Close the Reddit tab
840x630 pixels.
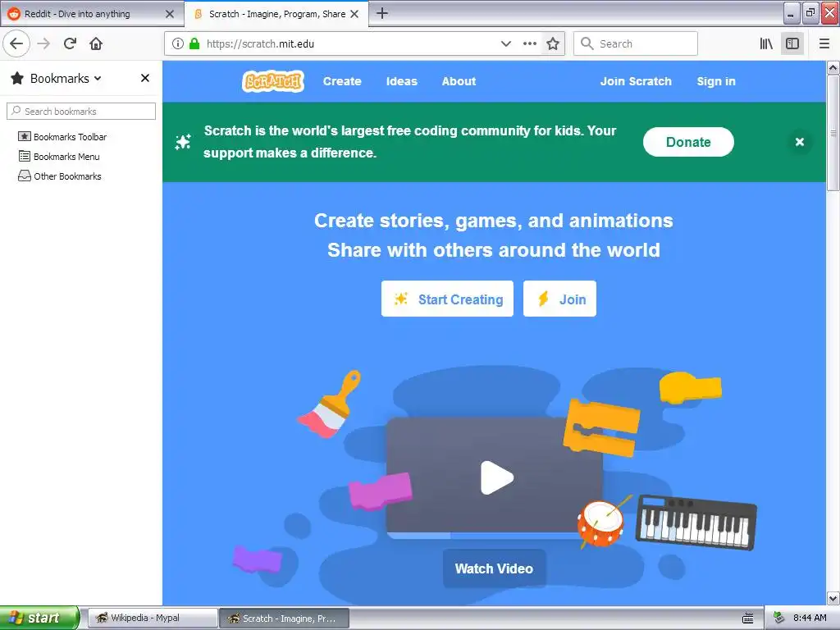coord(170,14)
